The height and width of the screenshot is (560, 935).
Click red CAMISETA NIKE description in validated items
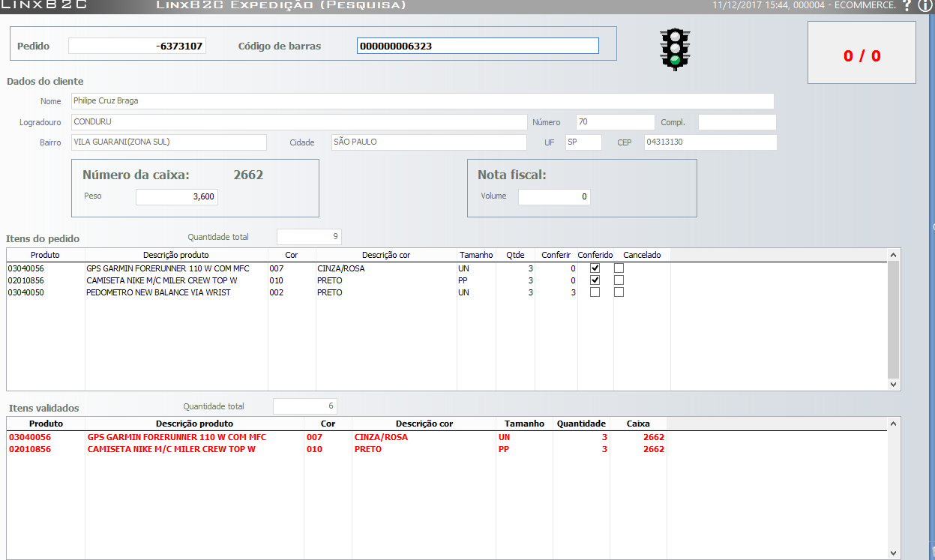(172, 449)
